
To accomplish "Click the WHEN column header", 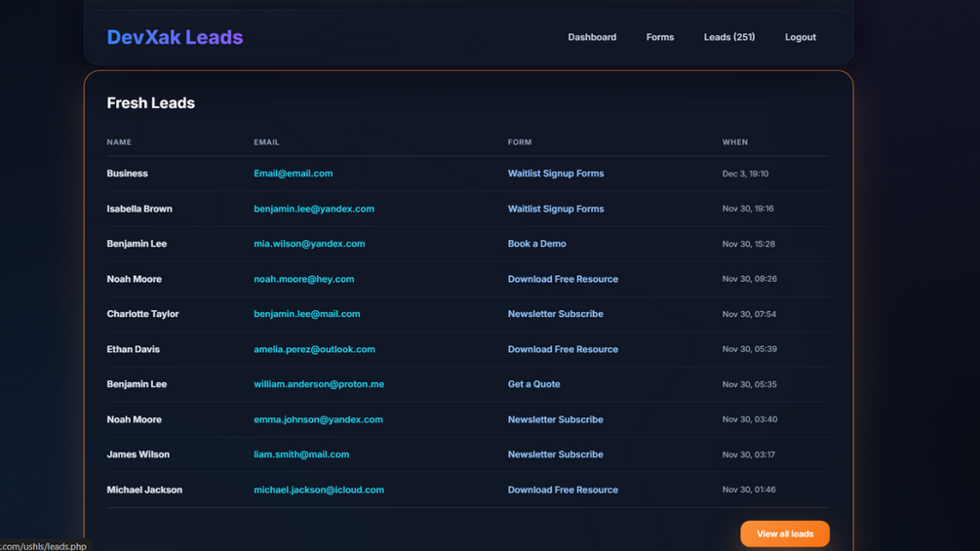I will tap(735, 142).
